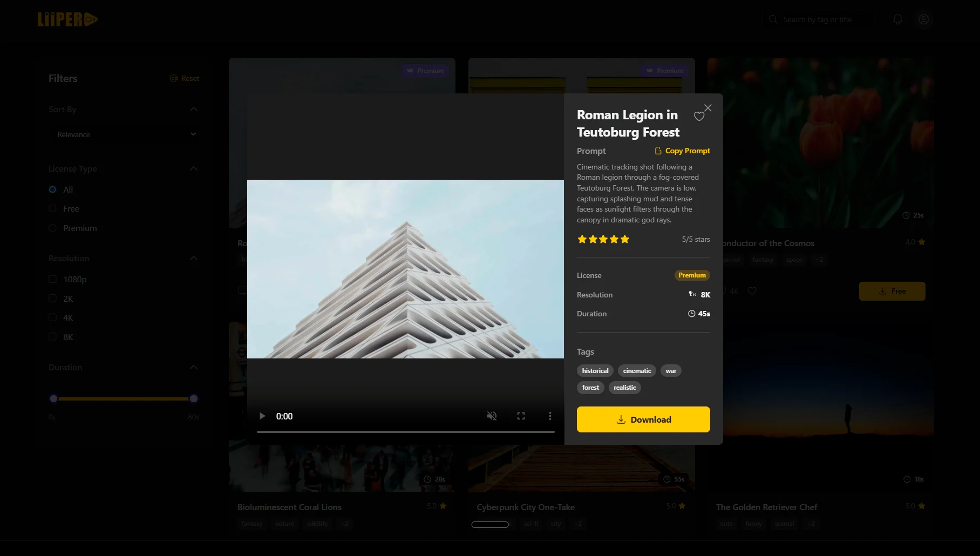Screen dimensions: 980x556
Task: Click the Liiper logo
Action: (67, 19)
